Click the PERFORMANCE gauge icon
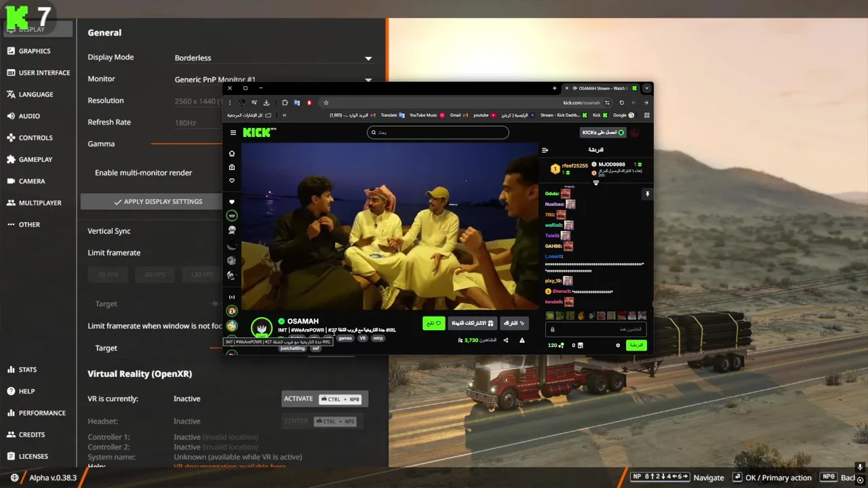 (12, 413)
